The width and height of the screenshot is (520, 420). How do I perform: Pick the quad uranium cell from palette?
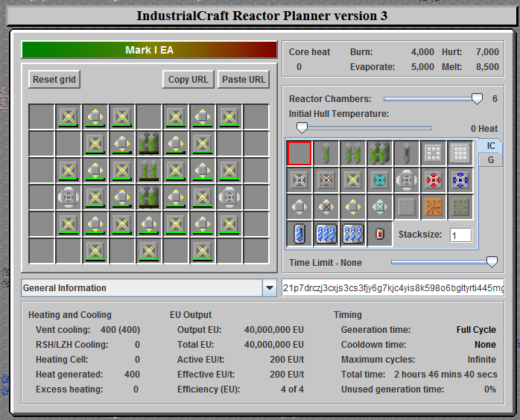click(x=379, y=153)
